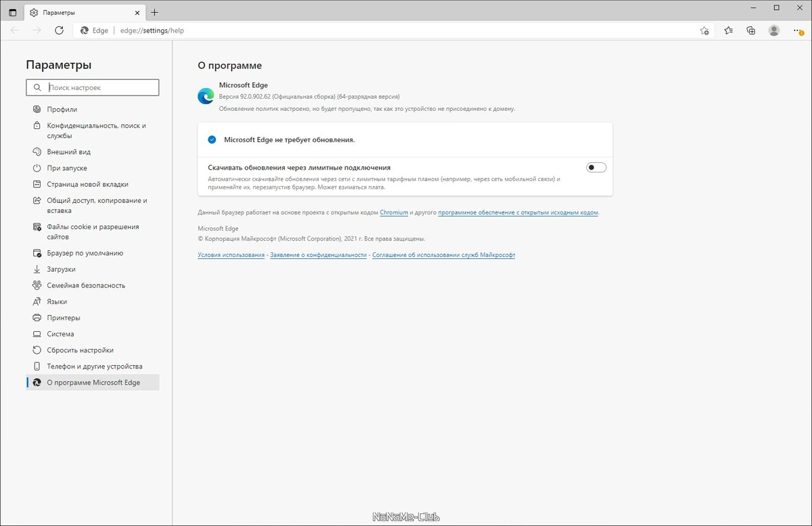
Task: Open Заявление о конфиденциальности link
Action: [318, 256]
